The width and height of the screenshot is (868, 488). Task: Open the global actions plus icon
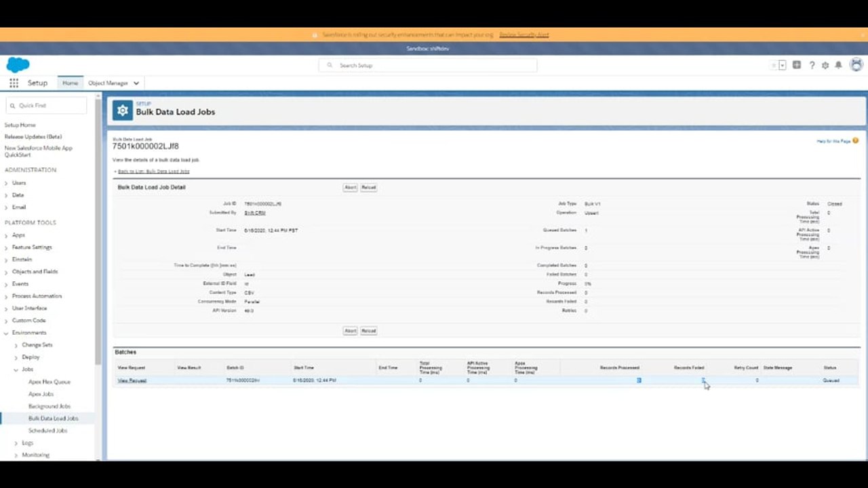(797, 65)
